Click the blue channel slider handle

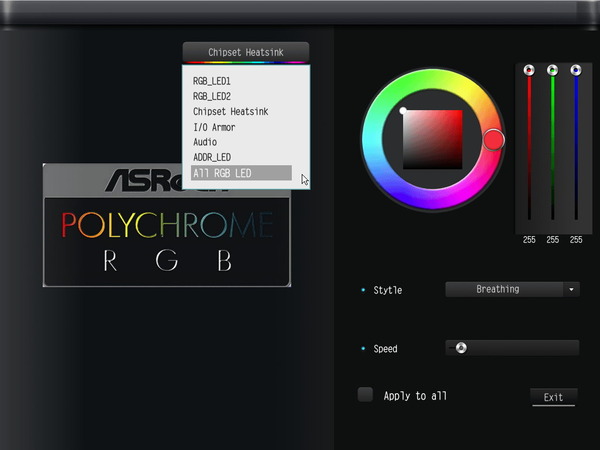[576, 70]
